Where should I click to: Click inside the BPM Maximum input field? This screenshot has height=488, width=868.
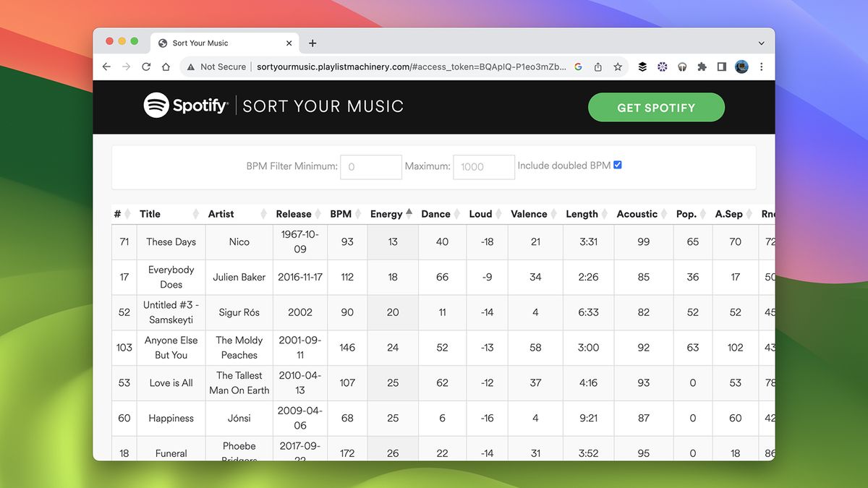pyautogui.click(x=483, y=167)
